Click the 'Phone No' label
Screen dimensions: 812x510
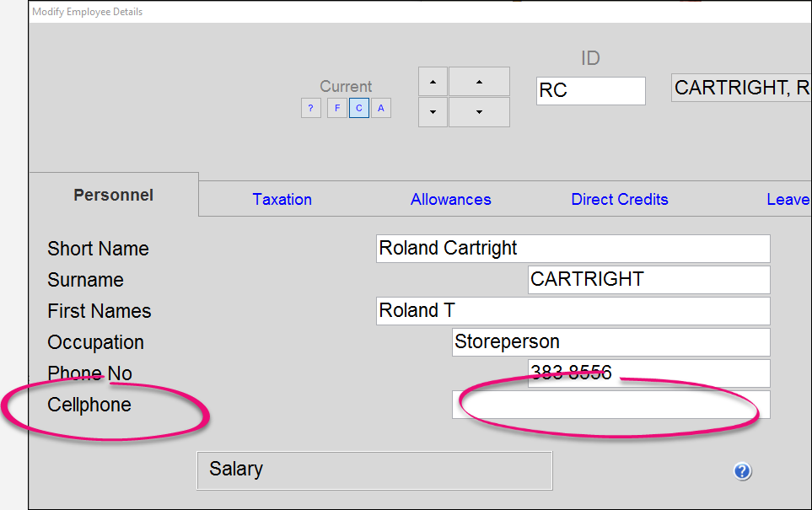tap(89, 373)
